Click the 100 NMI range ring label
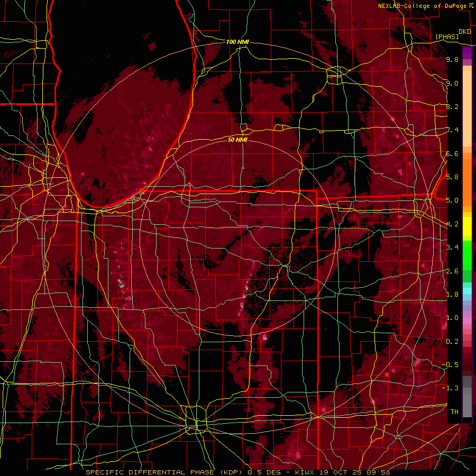476x476 pixels. point(237,42)
